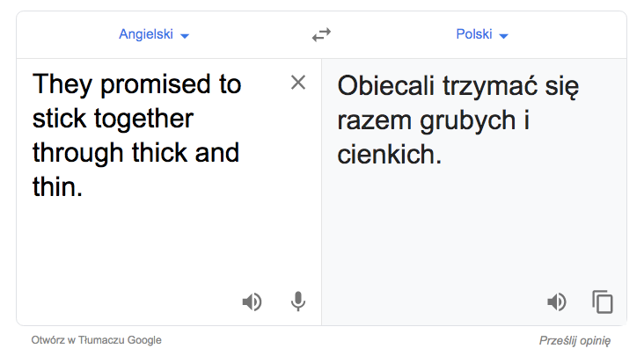
Task: Swap source and target languages
Action: pos(321,35)
